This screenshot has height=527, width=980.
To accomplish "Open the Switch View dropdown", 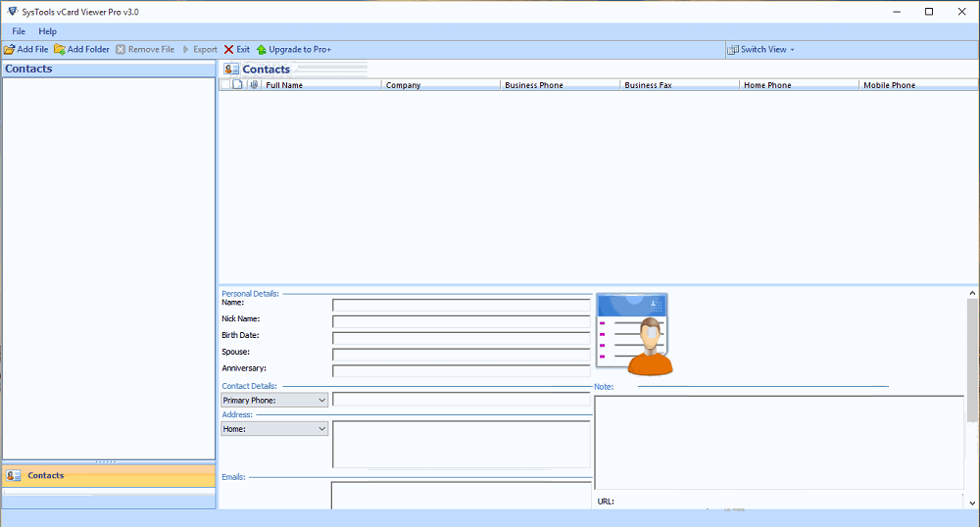I will point(761,49).
